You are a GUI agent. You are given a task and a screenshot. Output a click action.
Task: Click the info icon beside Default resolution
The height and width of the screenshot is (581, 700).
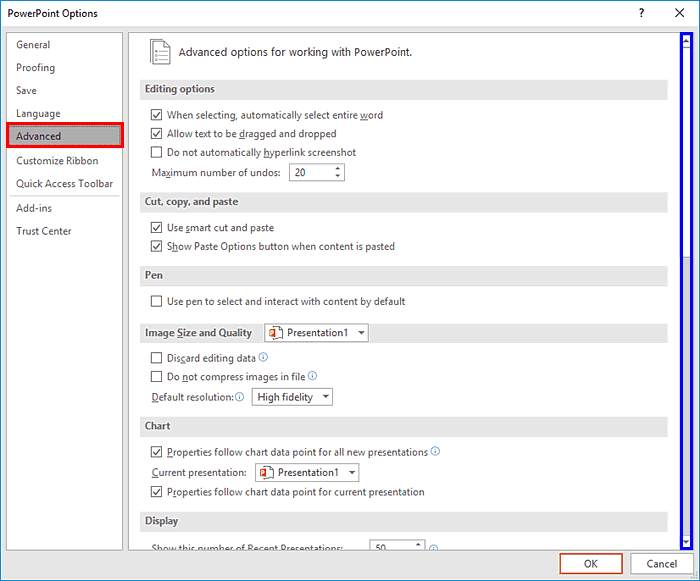[x=240, y=397]
